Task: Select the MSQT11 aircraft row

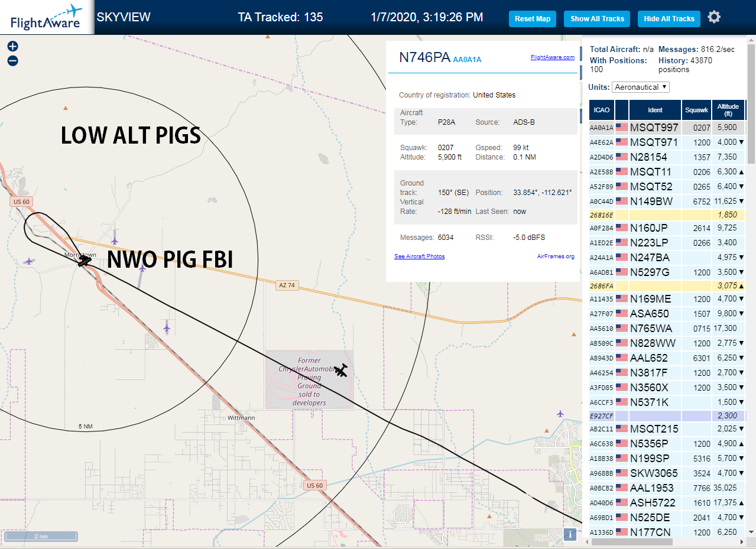Action: [667, 172]
